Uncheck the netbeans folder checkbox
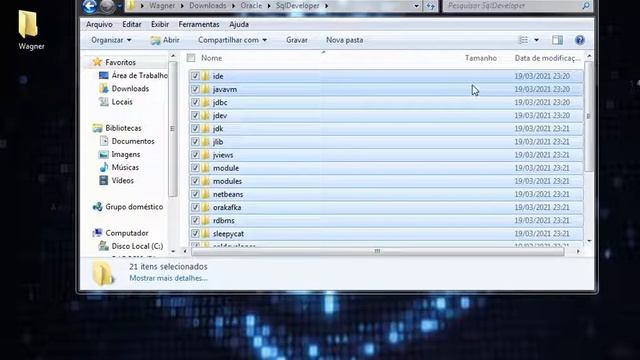Image resolution: width=640 pixels, height=360 pixels. click(x=195, y=194)
